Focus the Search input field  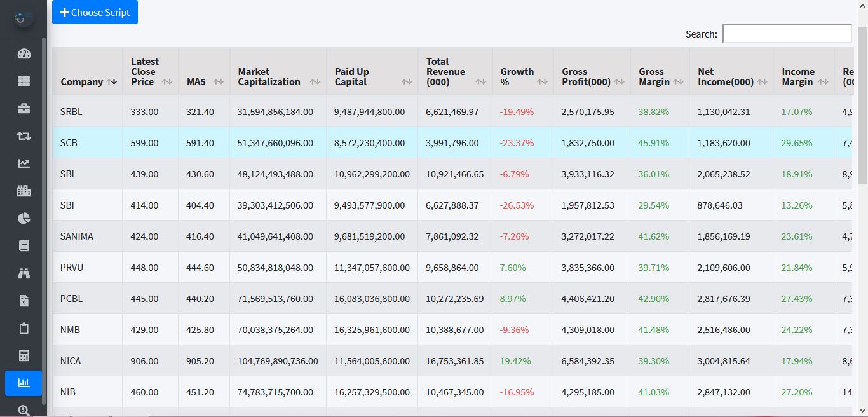click(787, 34)
